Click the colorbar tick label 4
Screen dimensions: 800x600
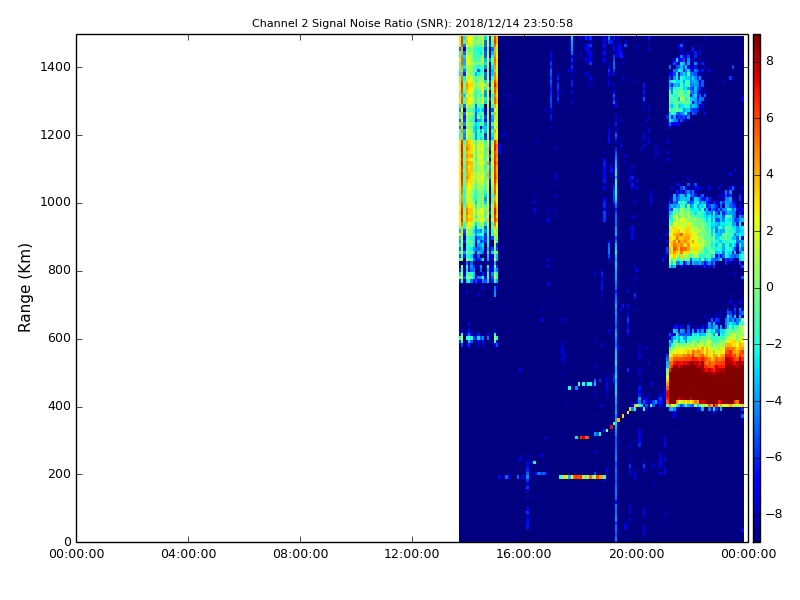tap(770, 174)
